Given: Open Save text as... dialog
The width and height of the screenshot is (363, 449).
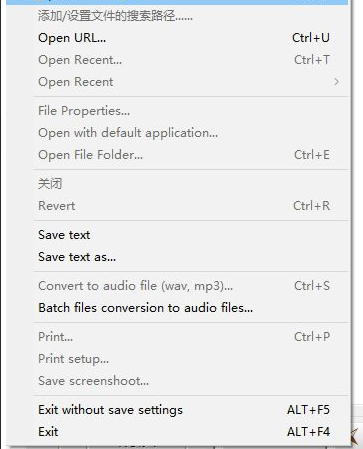Looking at the screenshot, I should [177, 257].
